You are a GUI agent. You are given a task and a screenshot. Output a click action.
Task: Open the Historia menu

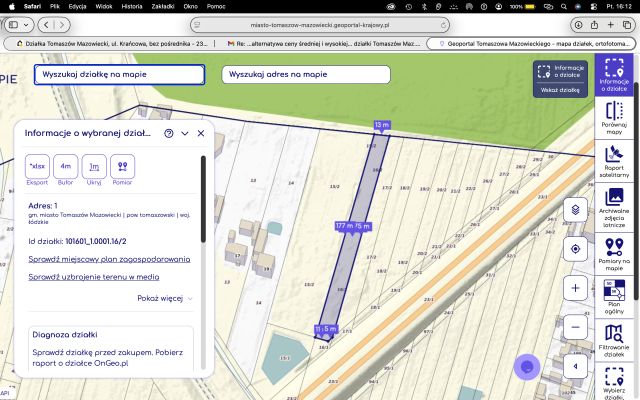[132, 6]
